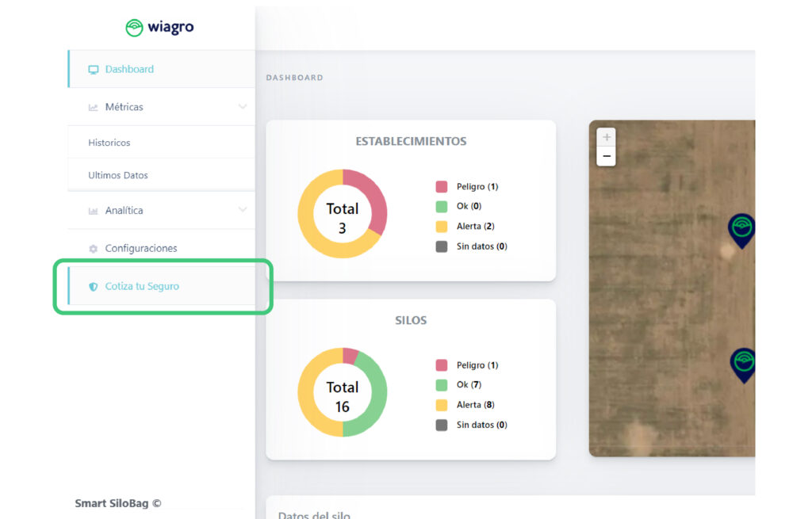Click Silos green Ok legend swatch
The height and width of the screenshot is (519, 812).
[442, 385]
